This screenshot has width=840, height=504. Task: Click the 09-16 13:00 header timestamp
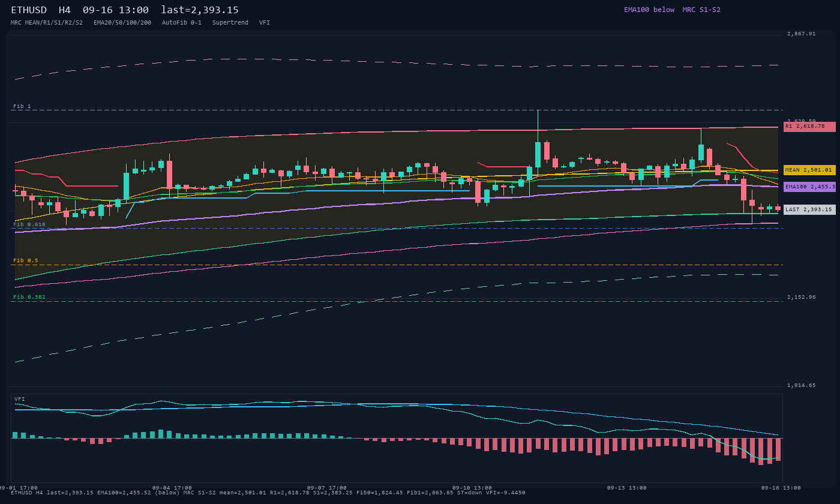(x=116, y=10)
